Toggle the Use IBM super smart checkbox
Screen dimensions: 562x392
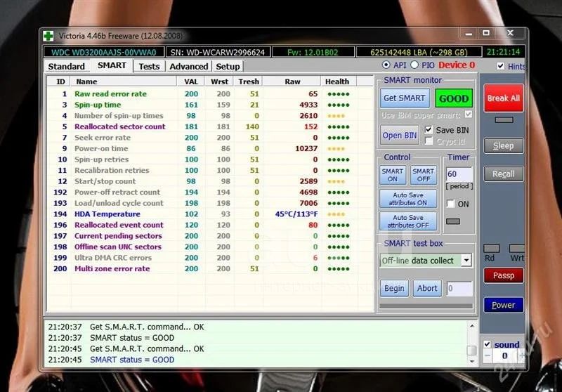point(468,115)
